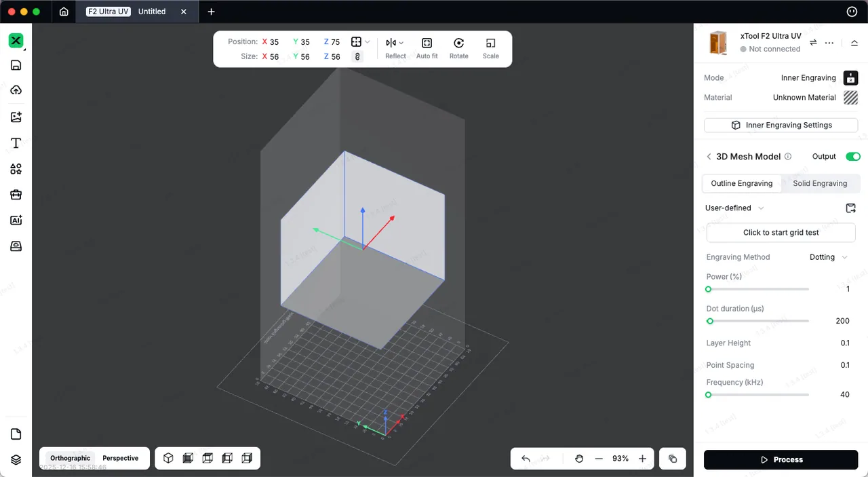Screen dimensions: 868x477
Task: Select the shaded-face cube view
Action: tap(188, 459)
